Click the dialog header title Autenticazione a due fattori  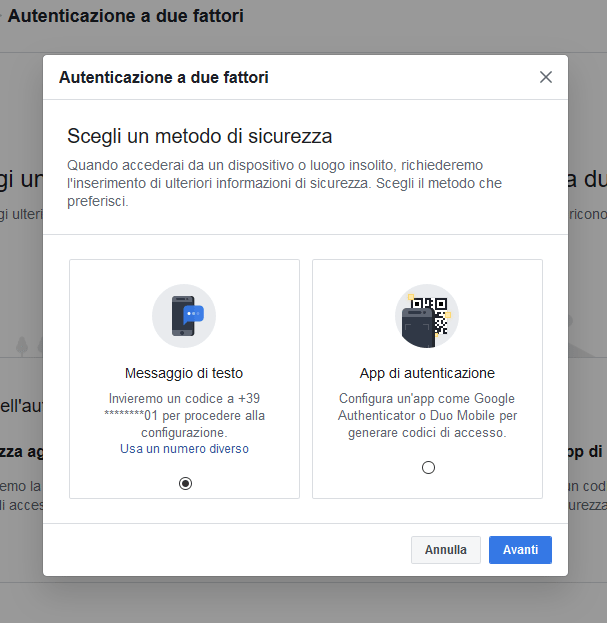[x=164, y=77]
